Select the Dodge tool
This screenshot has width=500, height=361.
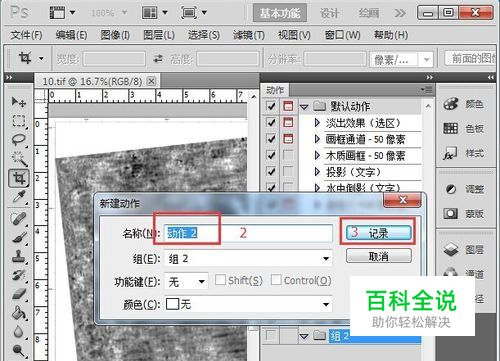18,350
